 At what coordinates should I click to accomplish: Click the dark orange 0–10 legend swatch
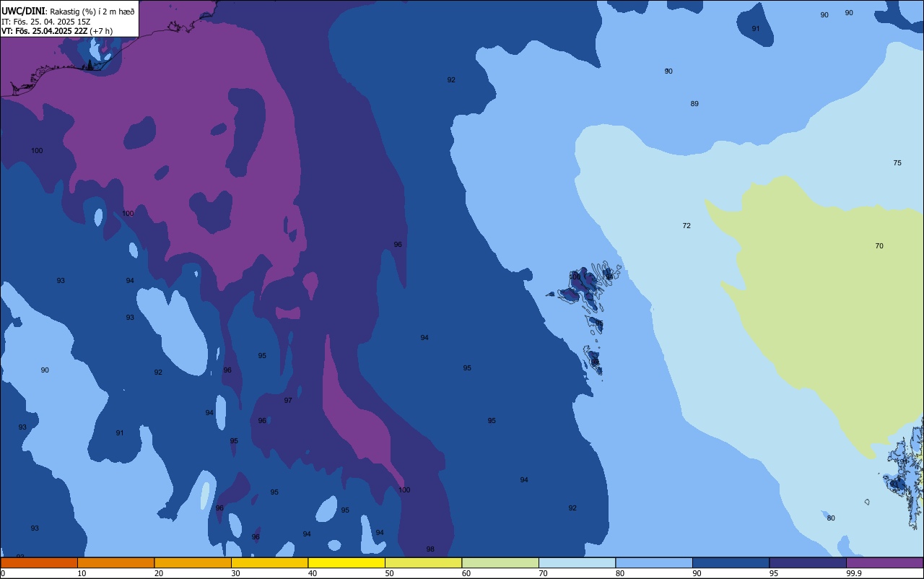click(39, 562)
